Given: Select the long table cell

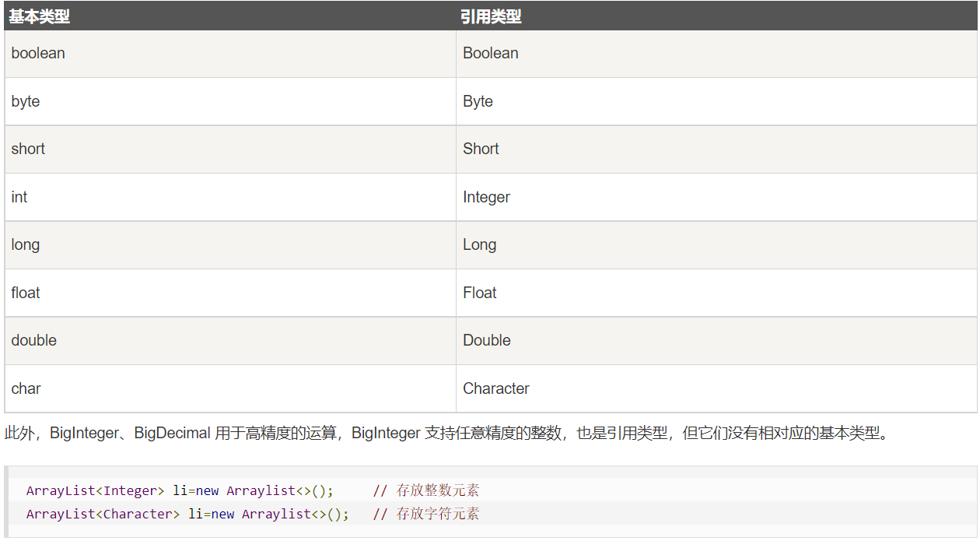Looking at the screenshot, I should (25, 244).
